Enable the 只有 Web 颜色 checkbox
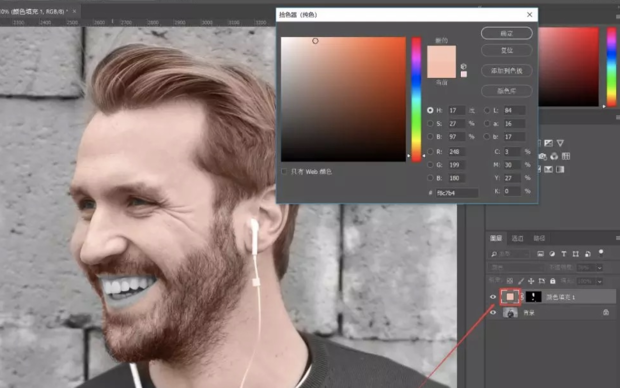Screen dimensions: 620x388 [x=284, y=171]
